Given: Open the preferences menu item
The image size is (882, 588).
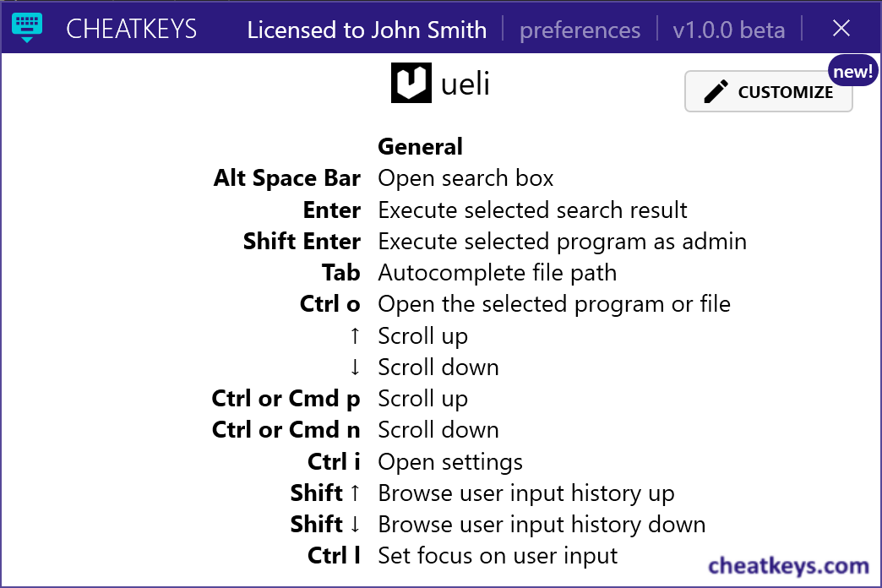Looking at the screenshot, I should coord(580,30).
